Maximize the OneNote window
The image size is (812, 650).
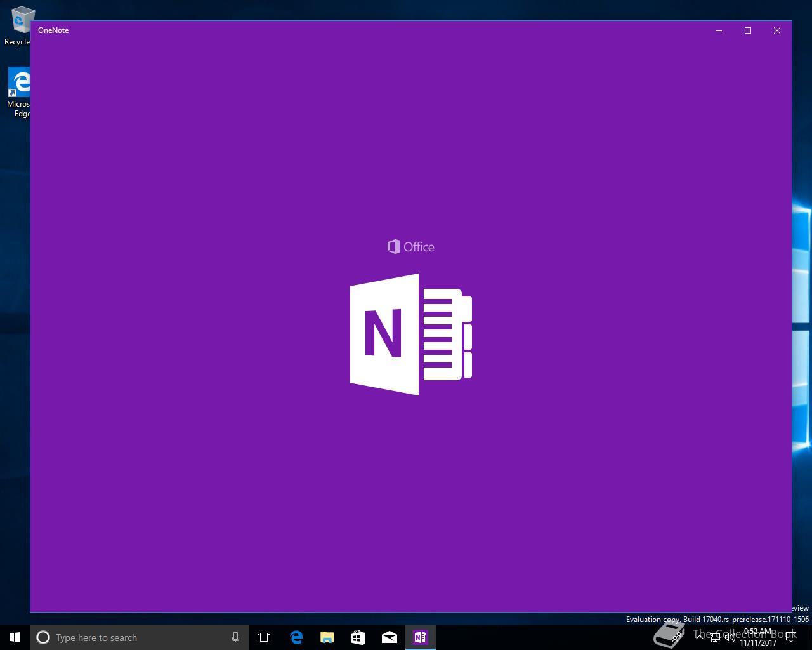748,30
